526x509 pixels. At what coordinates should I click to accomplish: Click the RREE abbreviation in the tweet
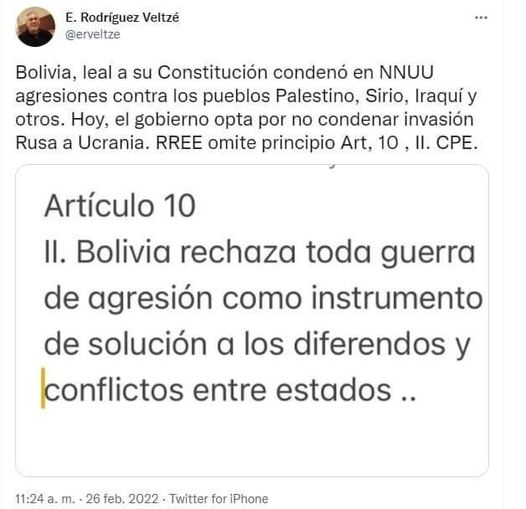point(179,143)
